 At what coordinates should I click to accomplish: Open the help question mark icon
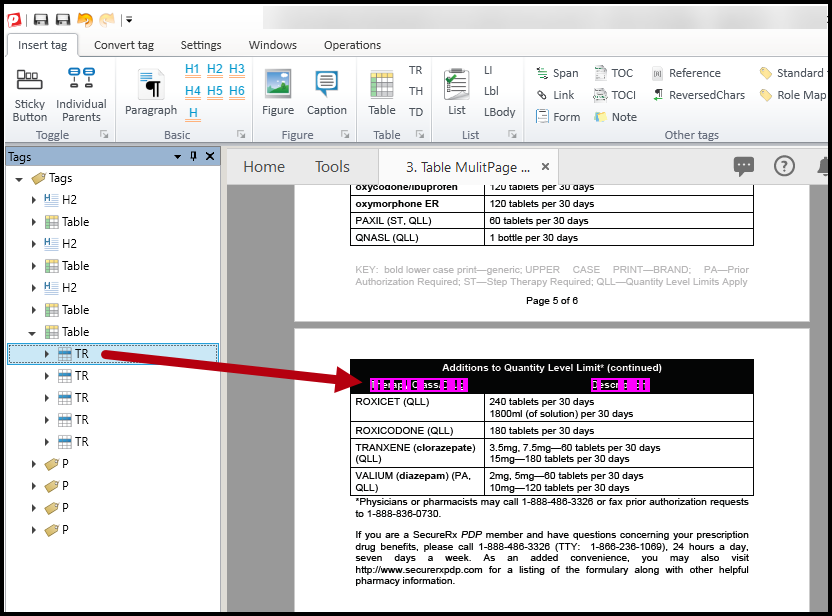[784, 166]
